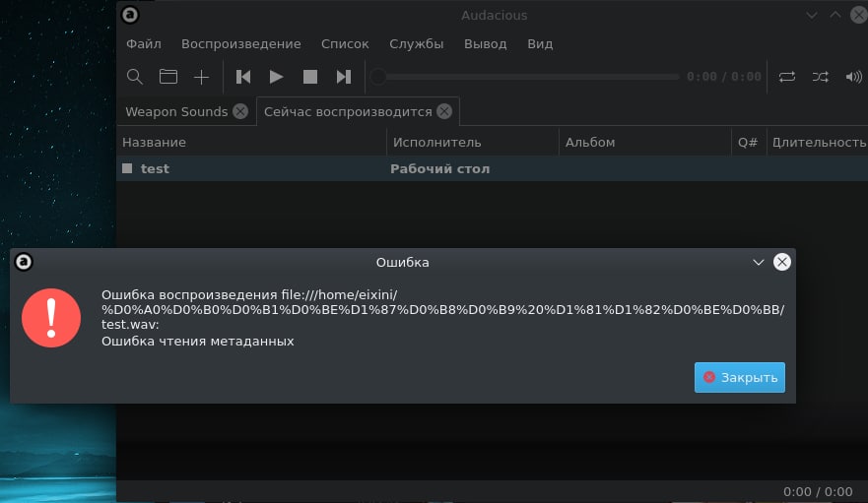This screenshot has width=868, height=503.
Task: Click the open files folder icon
Action: pos(168,77)
